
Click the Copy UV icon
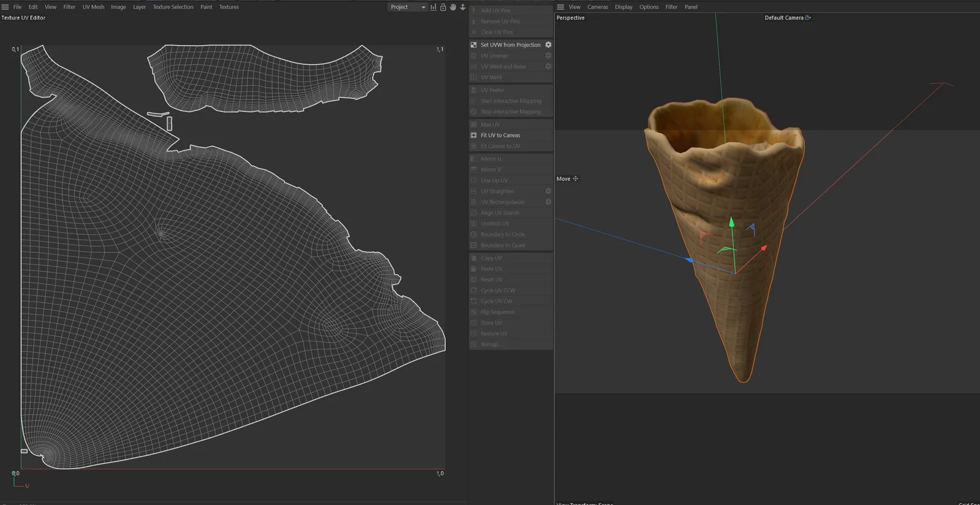click(x=473, y=258)
